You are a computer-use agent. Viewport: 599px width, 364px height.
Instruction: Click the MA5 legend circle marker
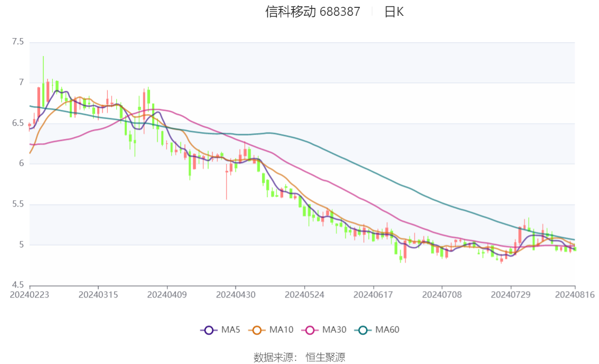[x=209, y=330]
